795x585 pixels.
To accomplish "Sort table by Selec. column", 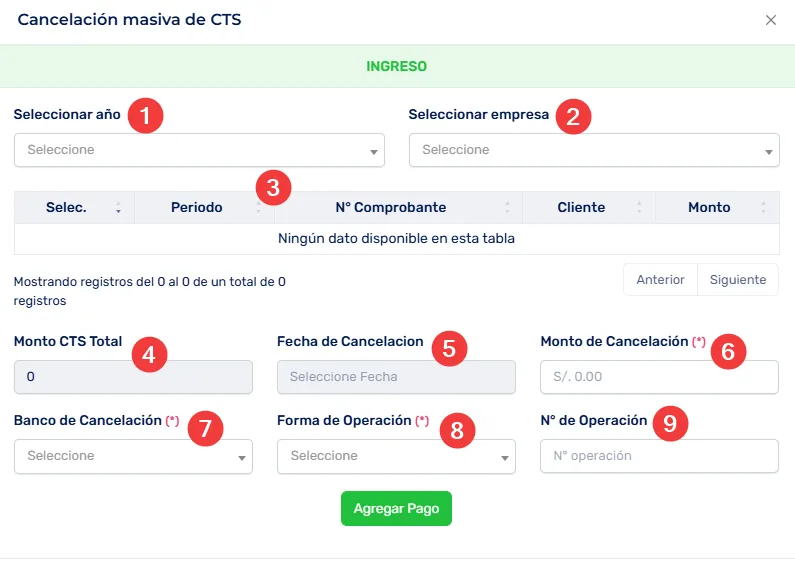I will tap(67, 207).
